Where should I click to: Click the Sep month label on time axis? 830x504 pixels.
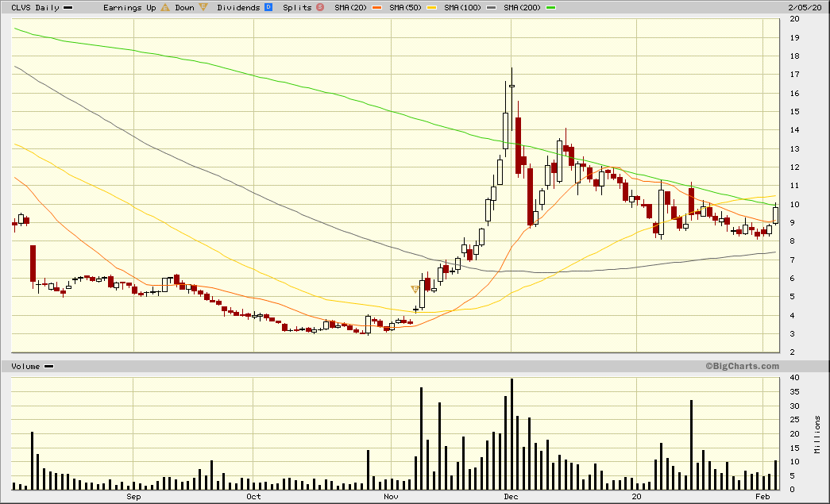tap(133, 497)
